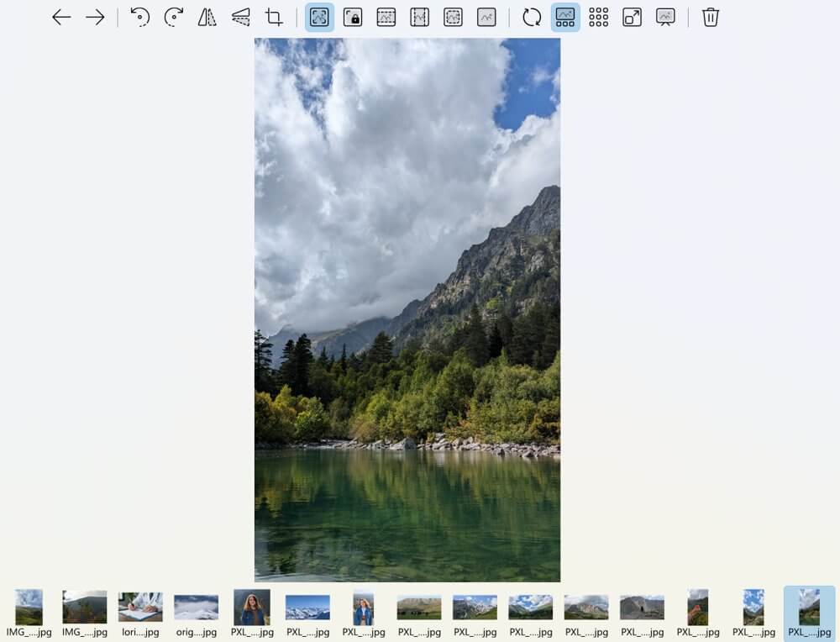Open the crop tool
840x642 pixels.
pos(273,17)
